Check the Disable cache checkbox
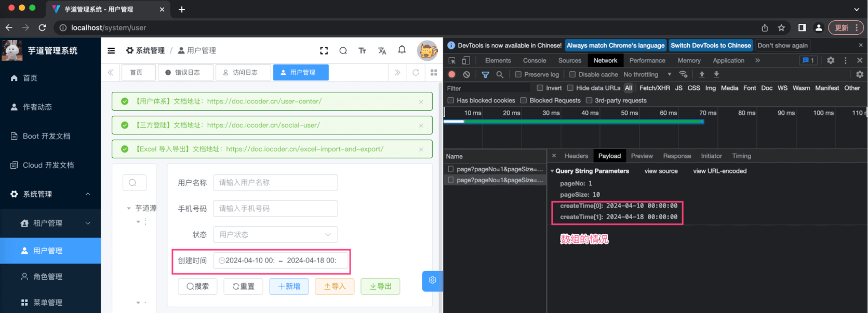This screenshot has height=313, width=868. 572,75
